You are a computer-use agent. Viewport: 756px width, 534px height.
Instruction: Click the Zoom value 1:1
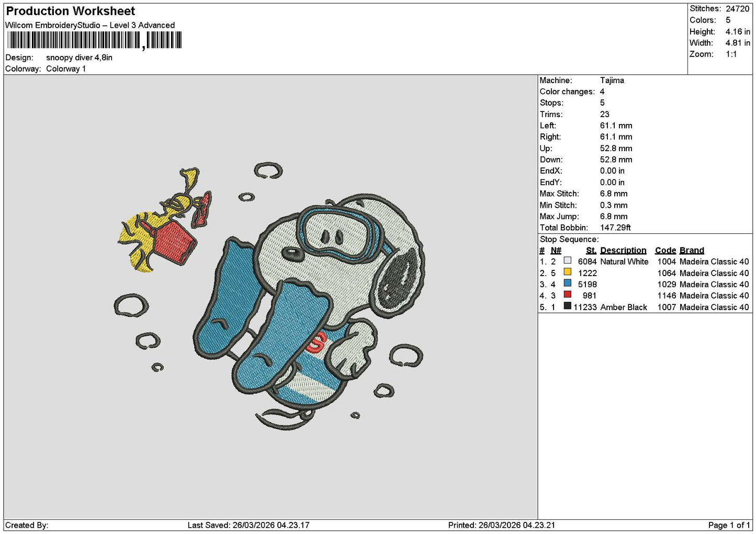pos(731,54)
